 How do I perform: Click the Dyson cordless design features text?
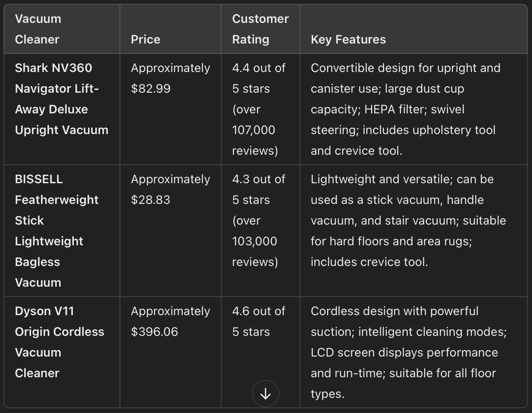pyautogui.click(x=409, y=352)
